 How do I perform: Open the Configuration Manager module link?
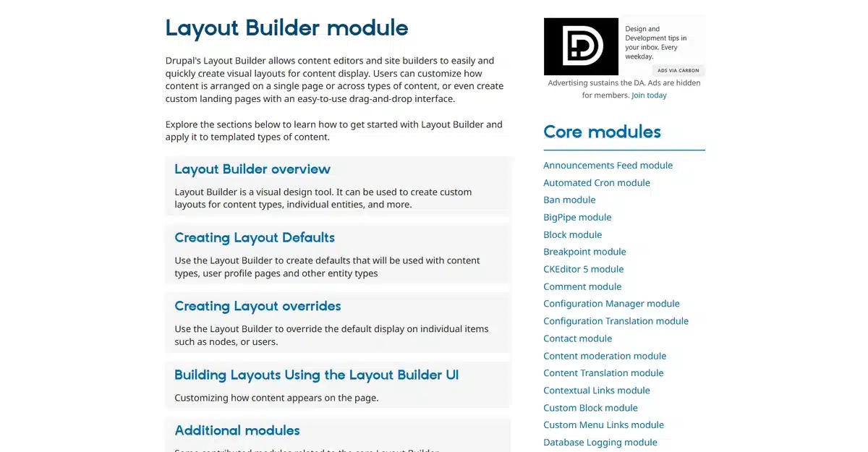pyautogui.click(x=611, y=304)
